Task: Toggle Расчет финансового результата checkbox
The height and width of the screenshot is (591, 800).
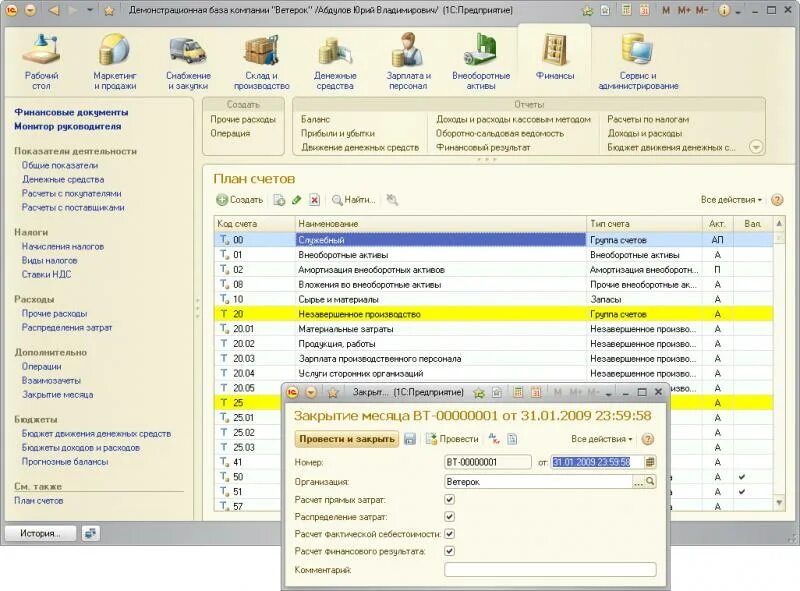Action: point(449,551)
